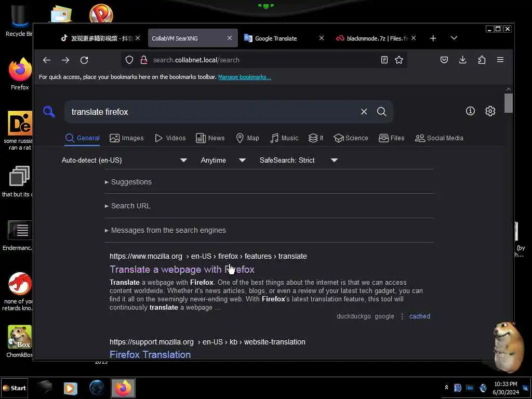Expand Messages from the search engines
The width and height of the screenshot is (532, 399).
coord(165,230)
